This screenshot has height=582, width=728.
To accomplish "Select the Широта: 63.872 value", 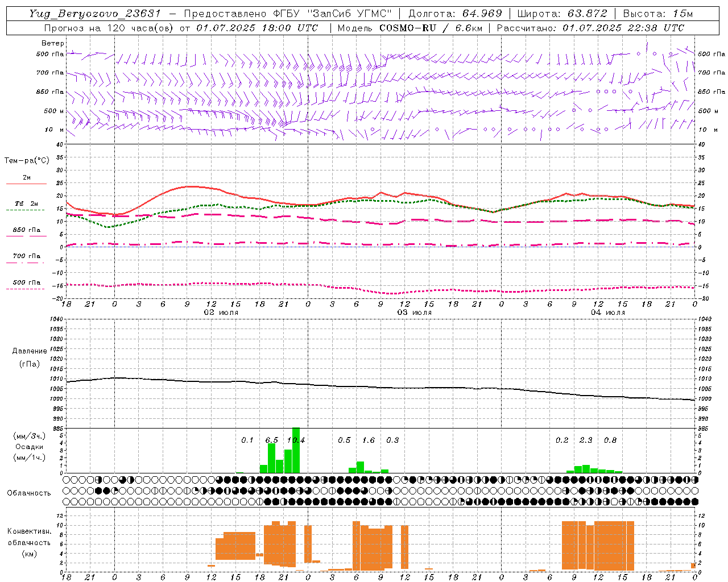I will pos(562,14).
